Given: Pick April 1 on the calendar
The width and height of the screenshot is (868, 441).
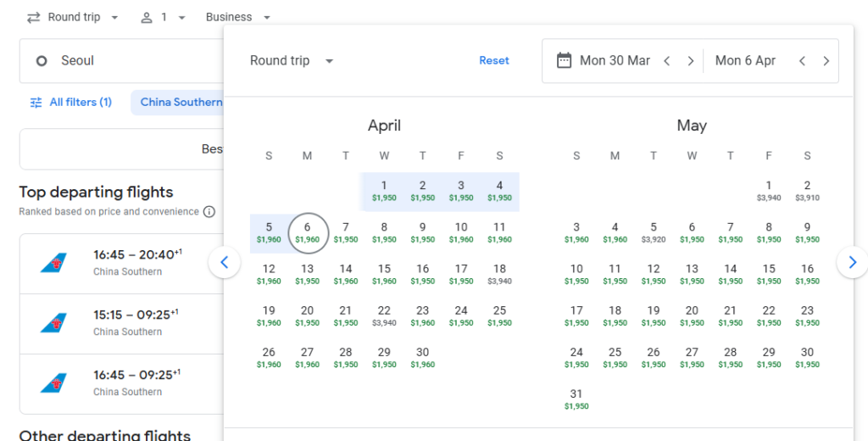Looking at the screenshot, I should click(x=384, y=191).
